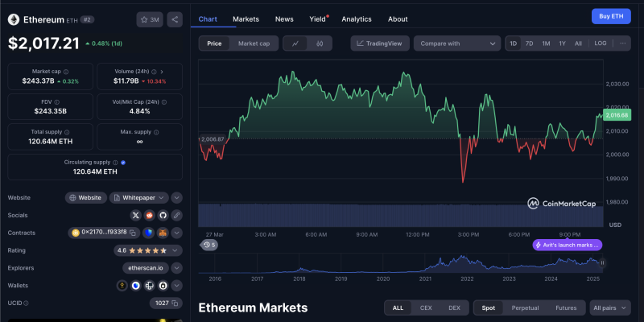Expand more Wallets chevron
Screen dimensions: 644x322
[176, 286]
